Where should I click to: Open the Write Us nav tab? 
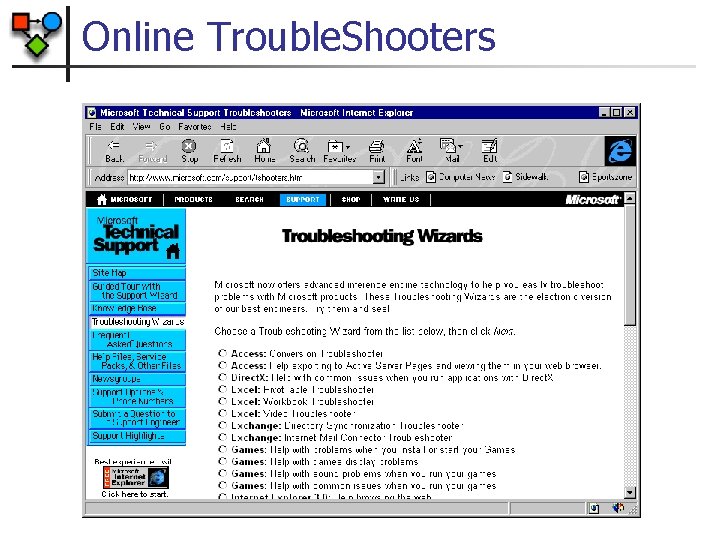(x=401, y=199)
